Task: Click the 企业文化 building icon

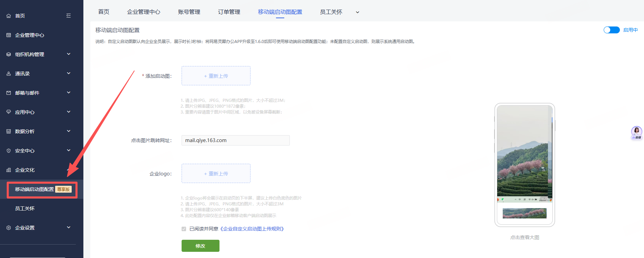Action: 9,170
